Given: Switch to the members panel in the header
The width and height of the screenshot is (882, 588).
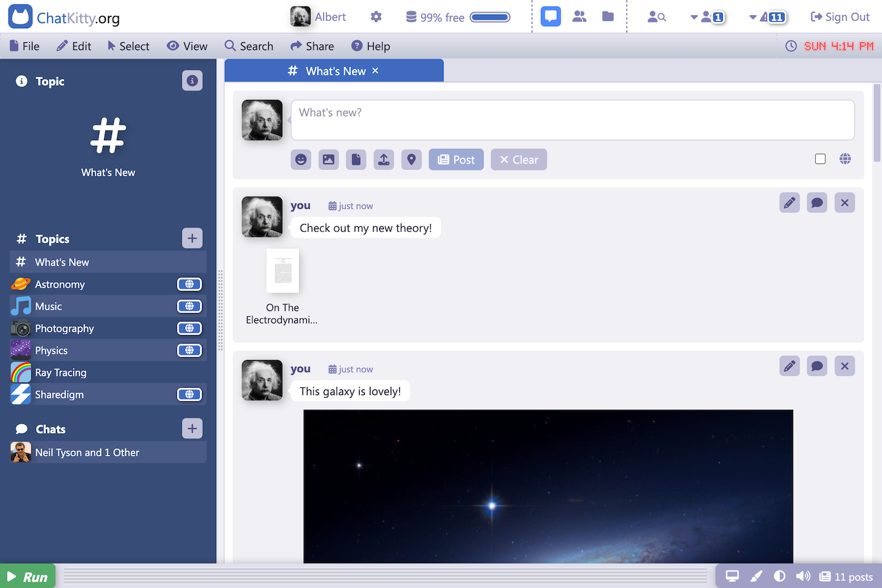Looking at the screenshot, I should click(x=579, y=16).
